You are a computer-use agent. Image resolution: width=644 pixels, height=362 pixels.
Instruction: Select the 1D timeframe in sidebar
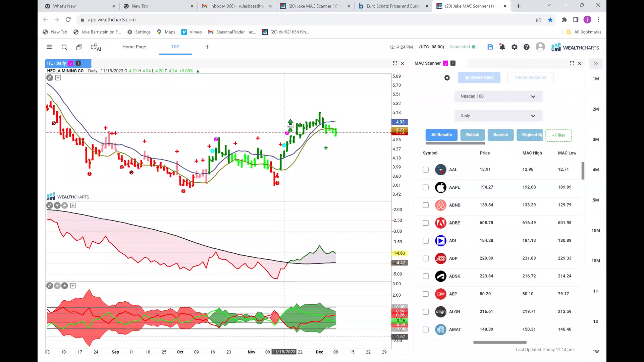(596, 321)
